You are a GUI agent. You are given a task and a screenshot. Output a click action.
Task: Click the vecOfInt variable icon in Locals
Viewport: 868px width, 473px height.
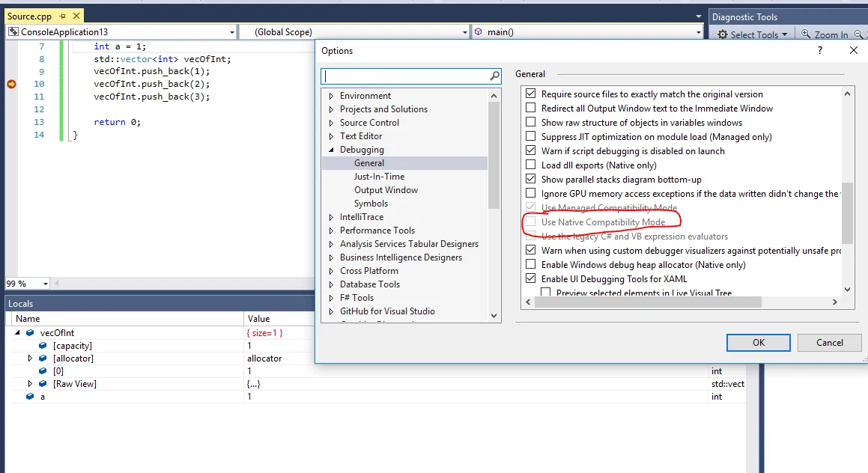pyautogui.click(x=30, y=333)
